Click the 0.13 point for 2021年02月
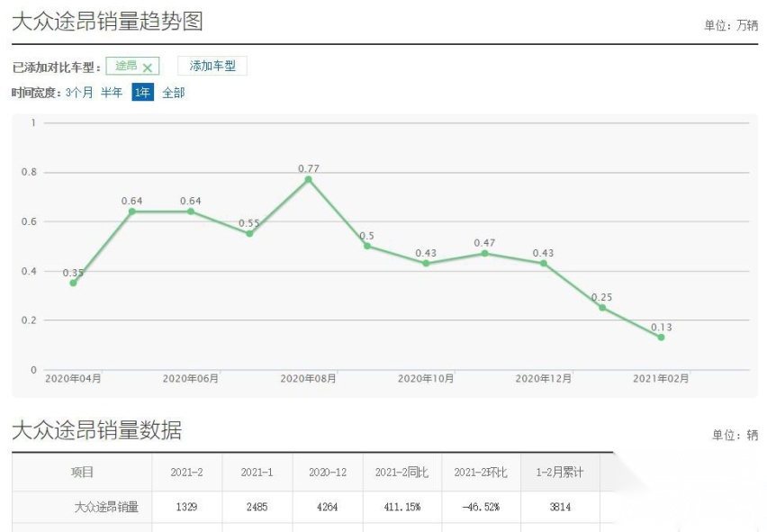Screen dimensions: 767x532 (x=661, y=338)
